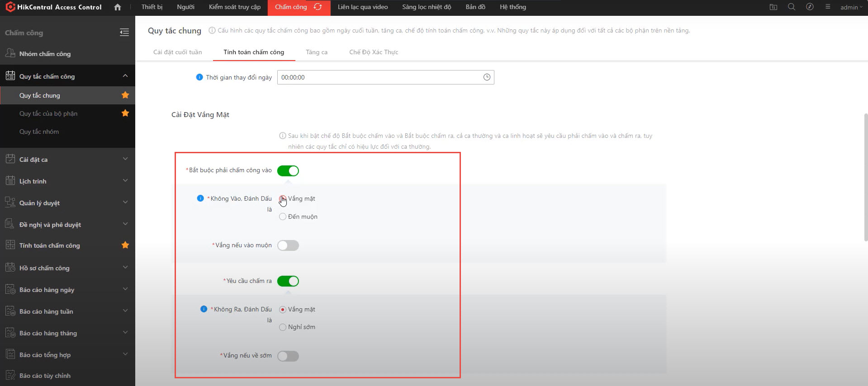The image size is (868, 386).
Task: Click the star next to Quy tắc chung
Action: [125, 95]
